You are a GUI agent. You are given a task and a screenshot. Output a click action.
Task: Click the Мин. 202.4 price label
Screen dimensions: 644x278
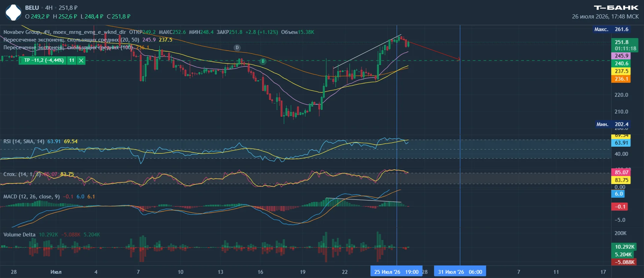(612, 124)
